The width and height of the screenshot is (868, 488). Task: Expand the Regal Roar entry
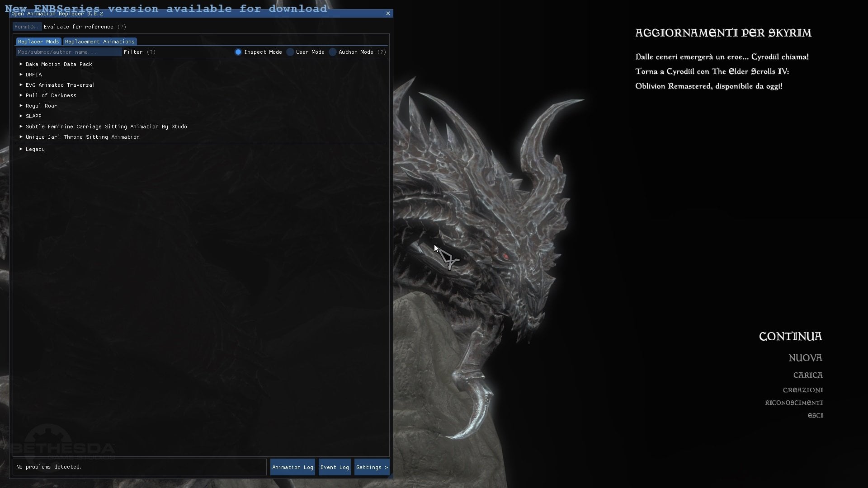tap(21, 106)
